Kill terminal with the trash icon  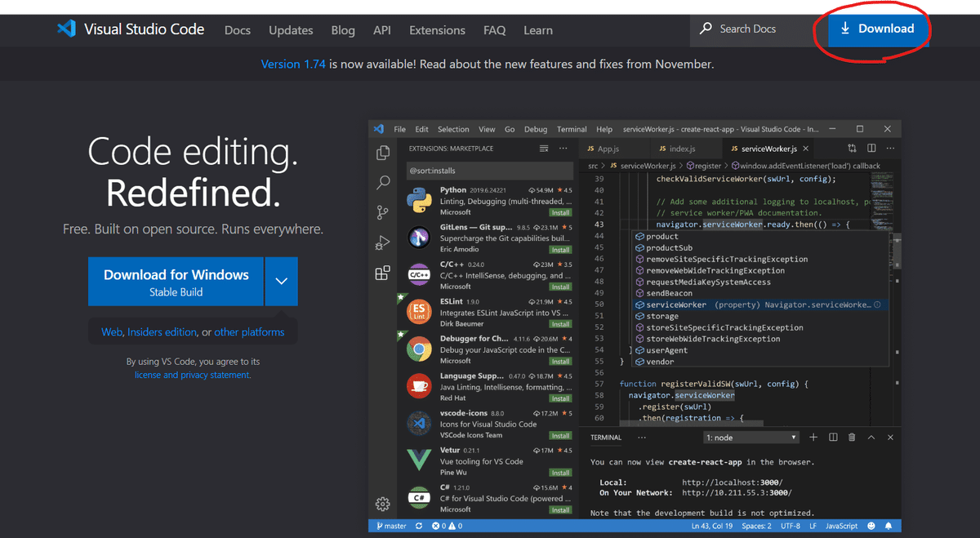[x=852, y=438]
